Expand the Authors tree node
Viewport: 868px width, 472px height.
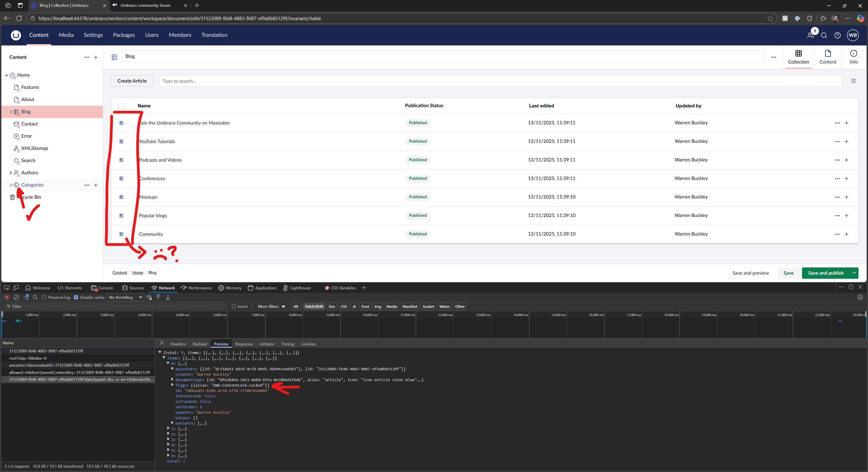(x=10, y=173)
